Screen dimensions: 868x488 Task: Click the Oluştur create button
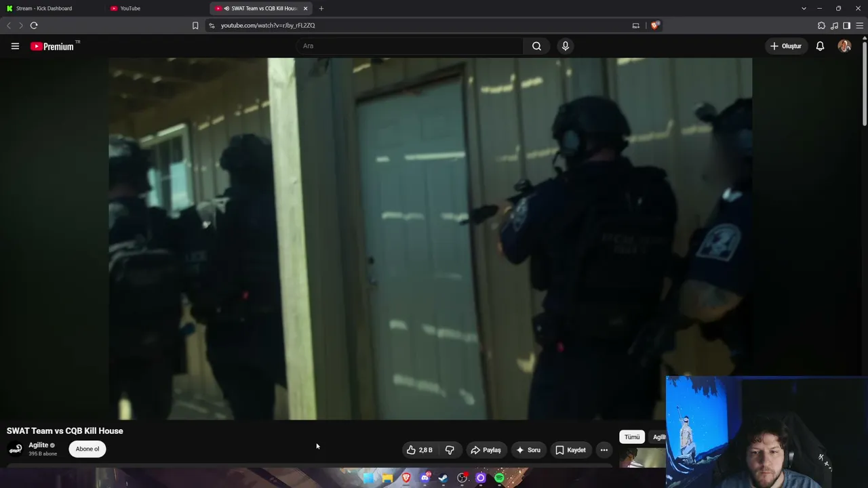tap(786, 46)
